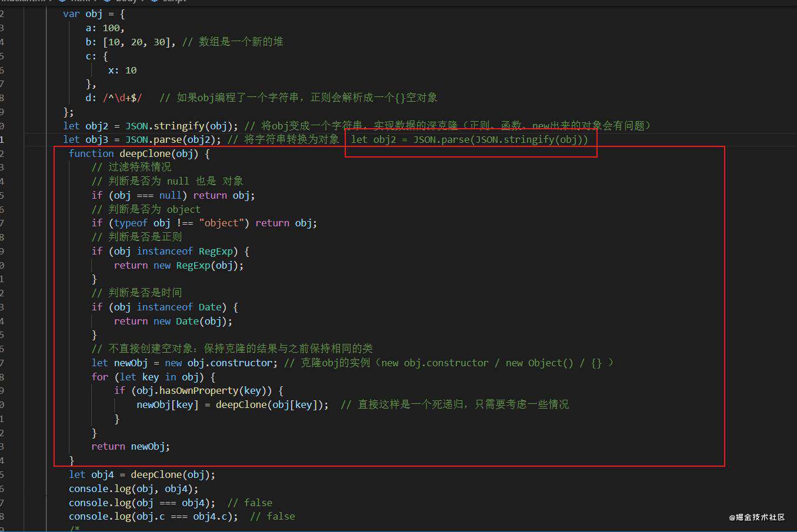Click the 'x: 10' nested property
Image resolution: width=797 pixels, height=532 pixels.
click(122, 70)
